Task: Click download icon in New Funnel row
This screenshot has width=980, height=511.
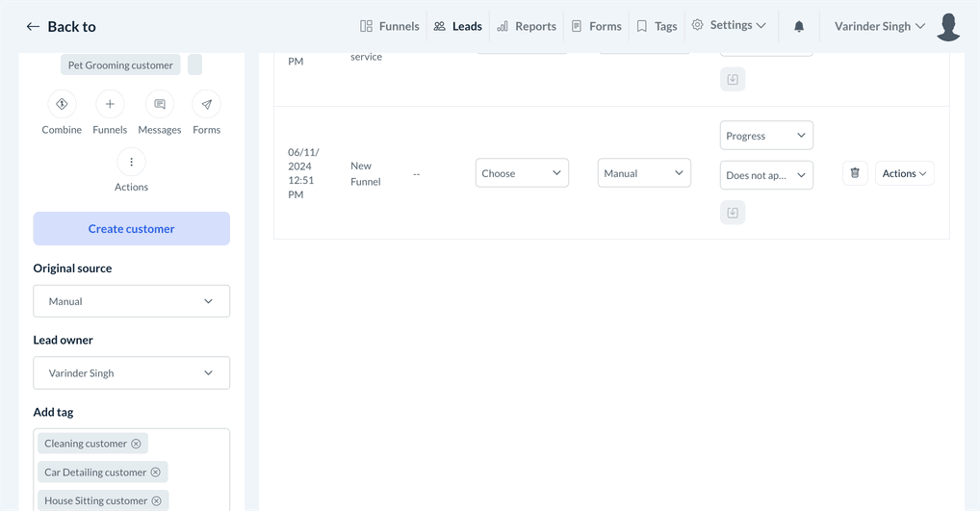Action: pos(733,213)
